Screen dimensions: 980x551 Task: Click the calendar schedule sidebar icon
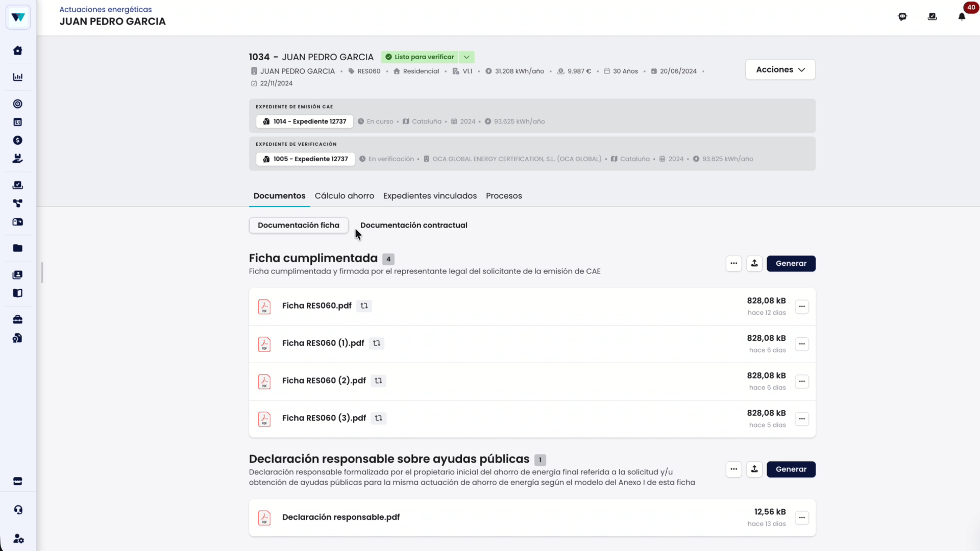(18, 122)
